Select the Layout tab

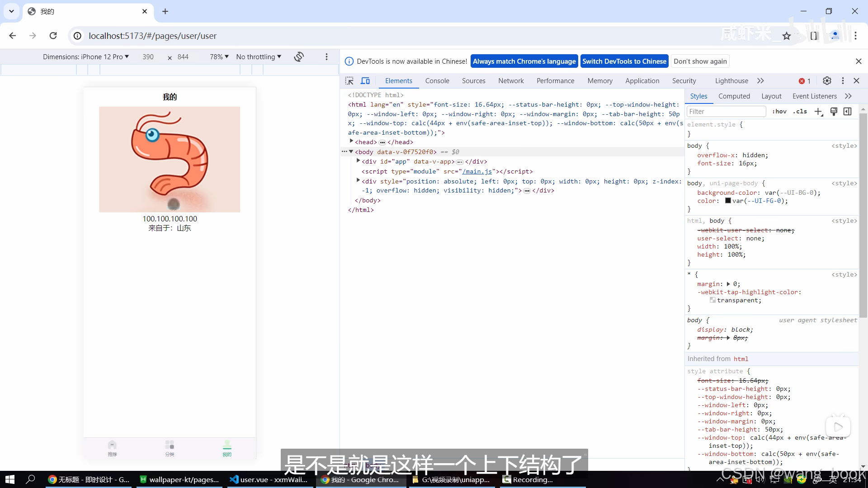[771, 96]
